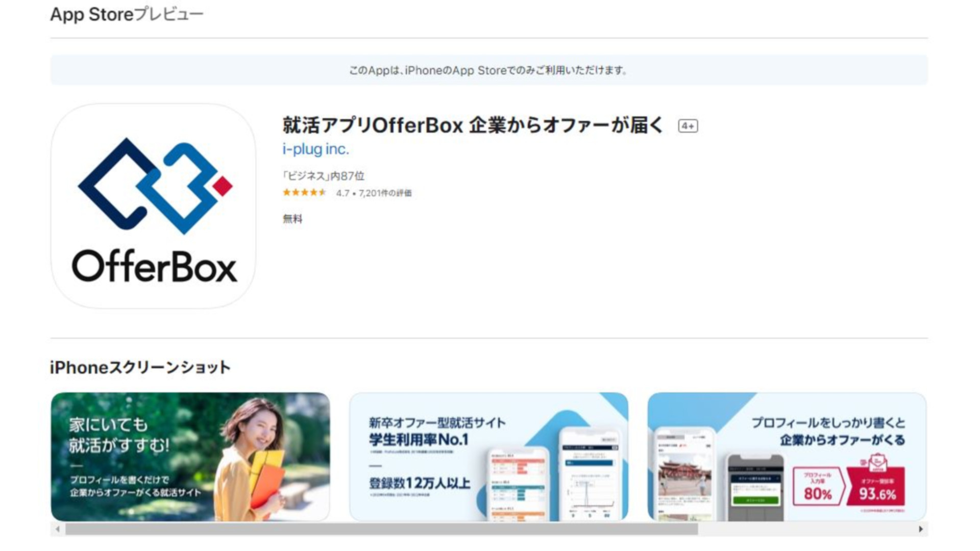Click the 93.6% offer rate badge
Screen dimensions: 980x551
pyautogui.click(x=876, y=486)
